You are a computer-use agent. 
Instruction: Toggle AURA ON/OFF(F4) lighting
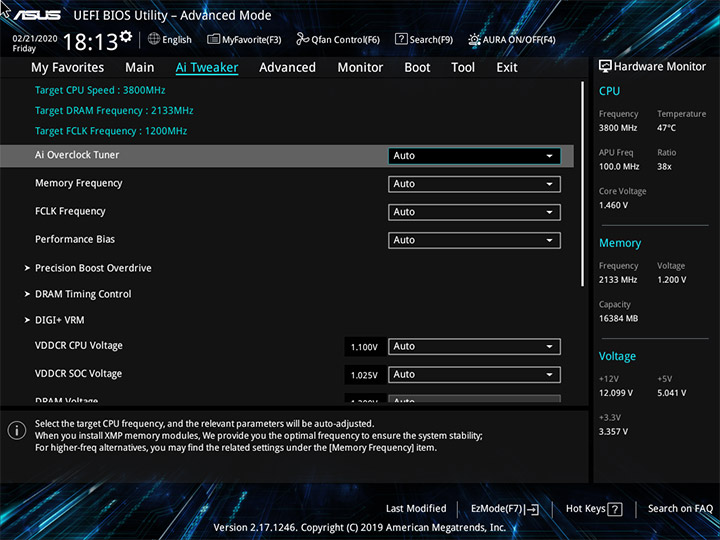click(512, 40)
